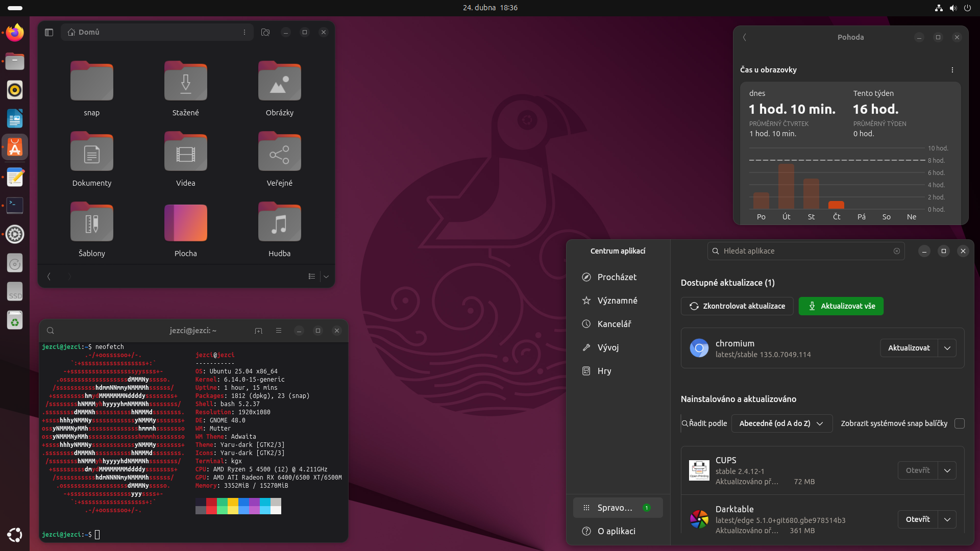Enable the Zobrazit systémové snap balíčky checkbox
Viewport: 980px width, 551px height.
[x=959, y=423]
